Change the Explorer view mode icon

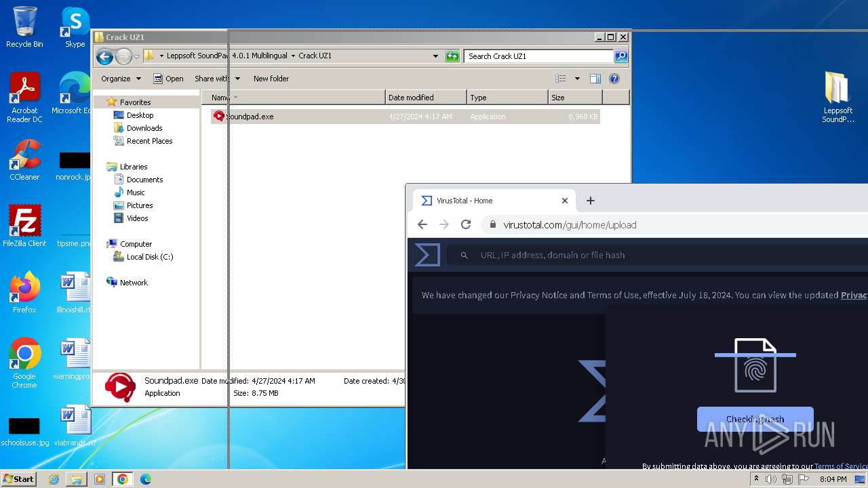[x=561, y=79]
